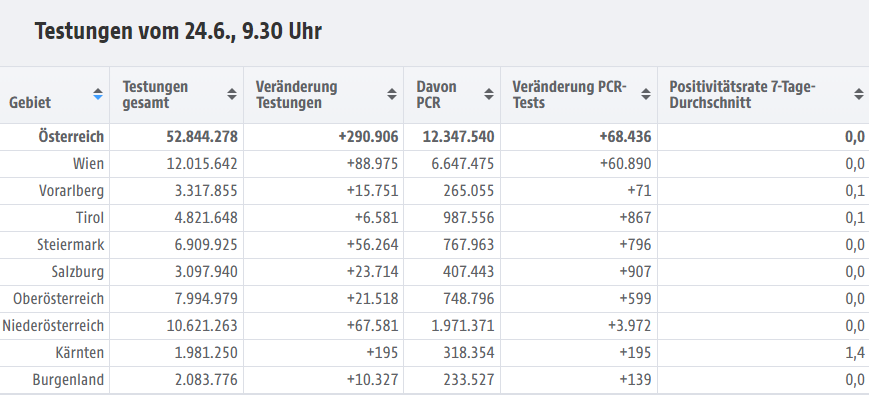This screenshot has width=869, height=395.
Task: Toggle sort icon on Davon PCR
Action: [489, 94]
